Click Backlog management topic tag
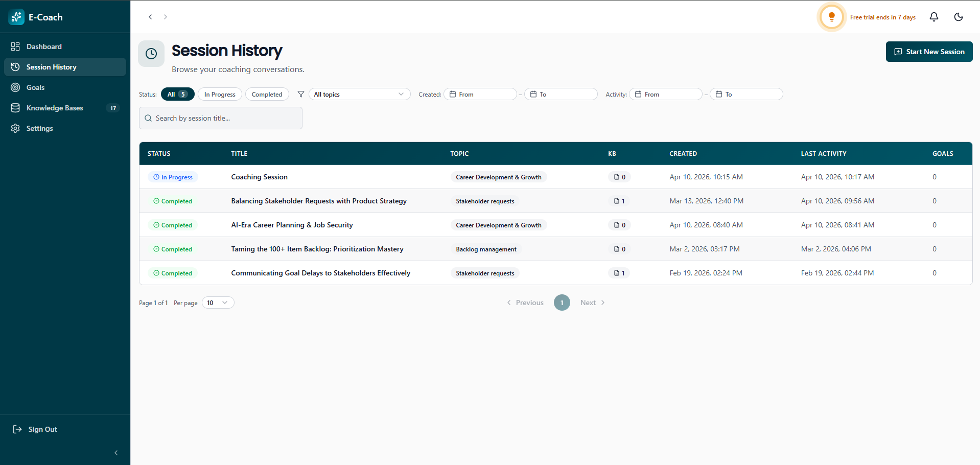This screenshot has height=465, width=980. (486, 249)
